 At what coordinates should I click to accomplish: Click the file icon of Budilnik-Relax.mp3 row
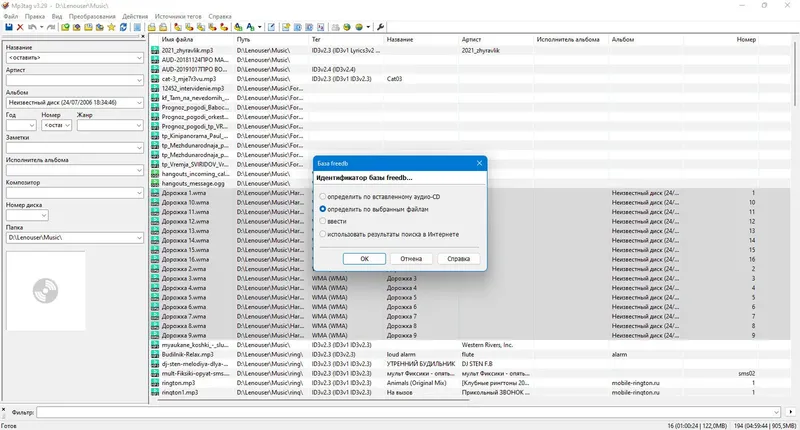click(155, 355)
